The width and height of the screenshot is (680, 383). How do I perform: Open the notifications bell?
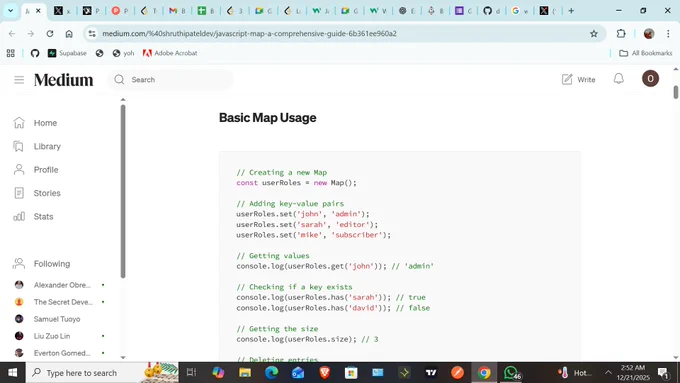619,79
